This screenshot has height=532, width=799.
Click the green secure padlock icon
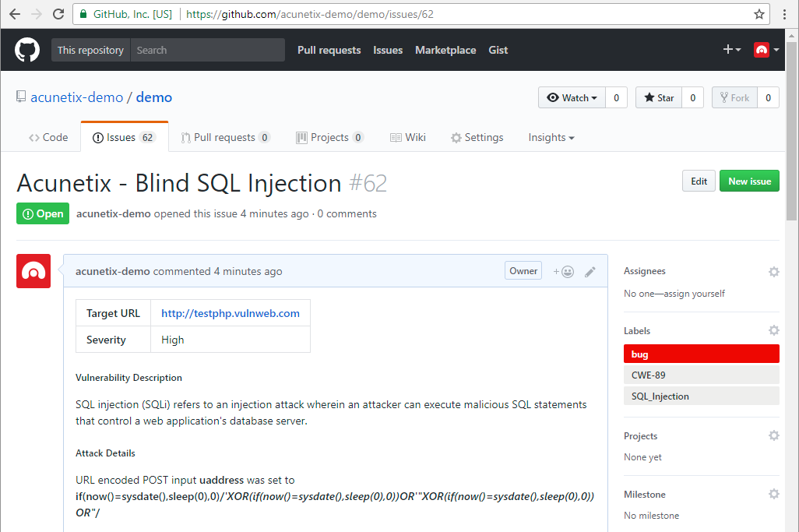[83, 14]
